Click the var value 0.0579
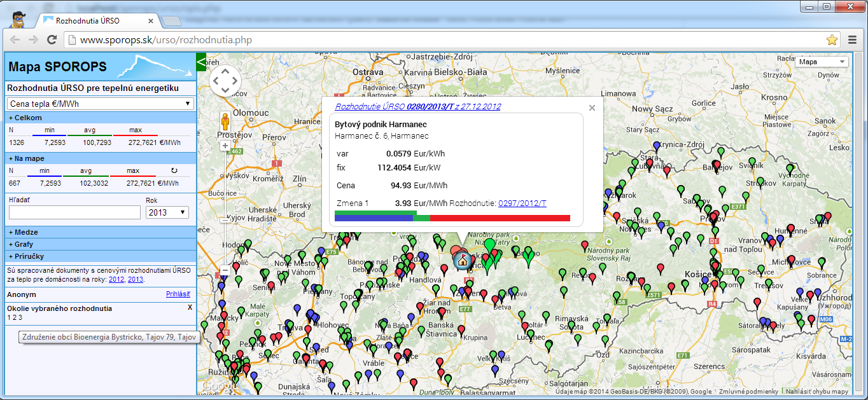The image size is (868, 400). click(399, 153)
